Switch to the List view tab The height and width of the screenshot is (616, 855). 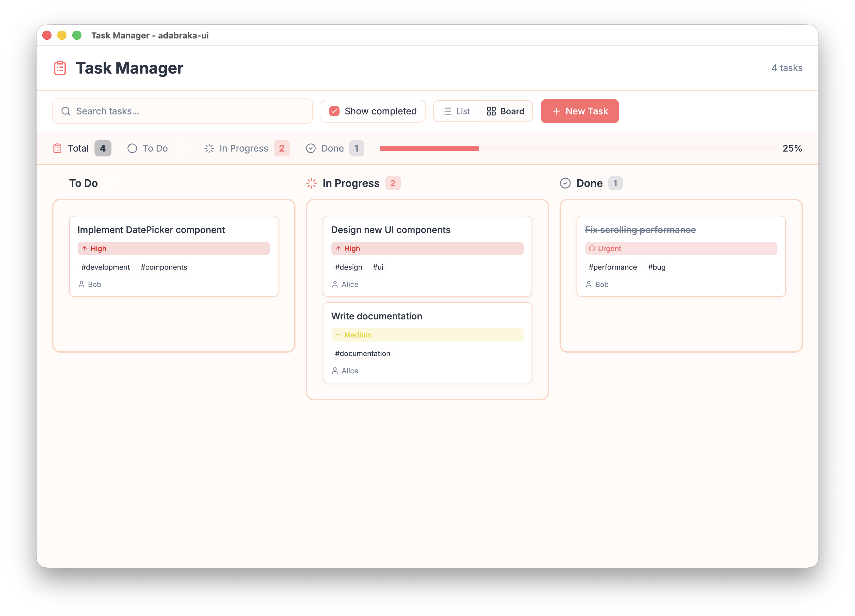tap(456, 111)
